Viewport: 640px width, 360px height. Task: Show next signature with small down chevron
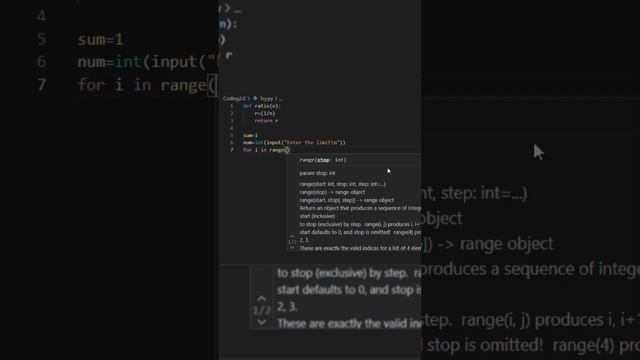click(292, 247)
